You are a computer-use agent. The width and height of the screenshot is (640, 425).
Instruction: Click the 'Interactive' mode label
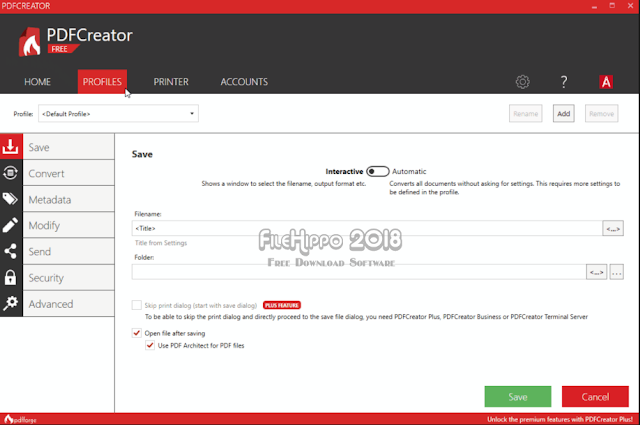coord(344,171)
